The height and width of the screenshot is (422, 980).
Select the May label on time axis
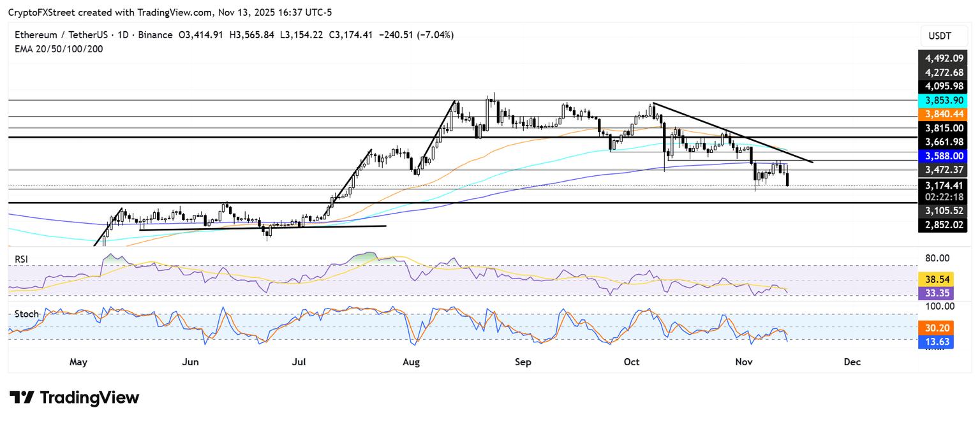(x=78, y=362)
